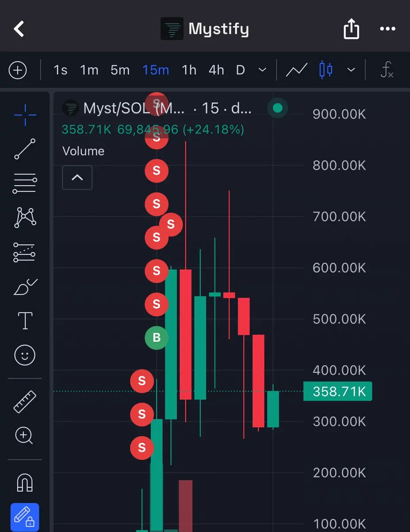Viewport: 410px width, 532px height.
Task: Open the fx indicators menu
Action: 387,70
